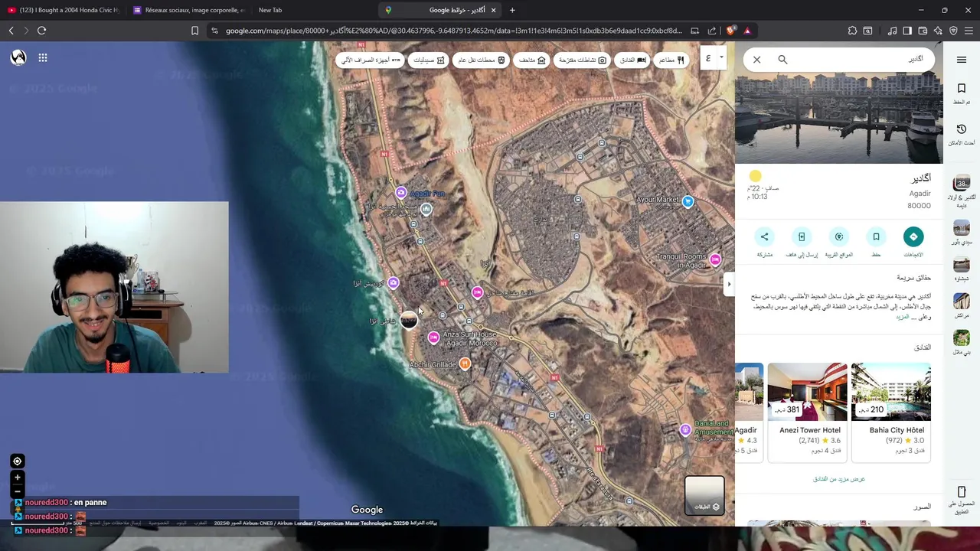Select the Pharmacies (صيدليات) filter chip

pyautogui.click(x=429, y=60)
